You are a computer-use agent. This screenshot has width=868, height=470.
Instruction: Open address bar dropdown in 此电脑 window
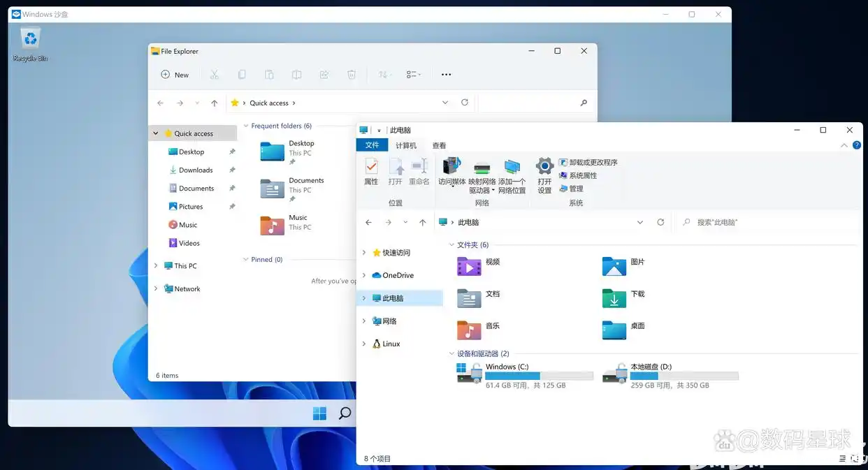click(640, 222)
